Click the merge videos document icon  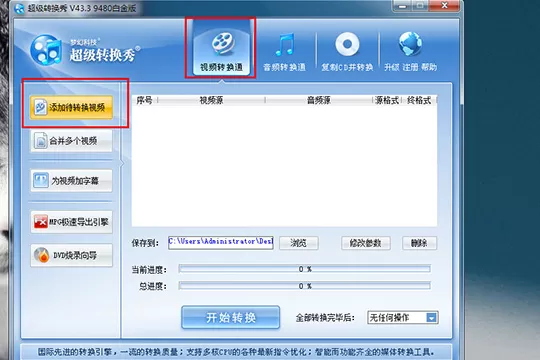point(41,141)
